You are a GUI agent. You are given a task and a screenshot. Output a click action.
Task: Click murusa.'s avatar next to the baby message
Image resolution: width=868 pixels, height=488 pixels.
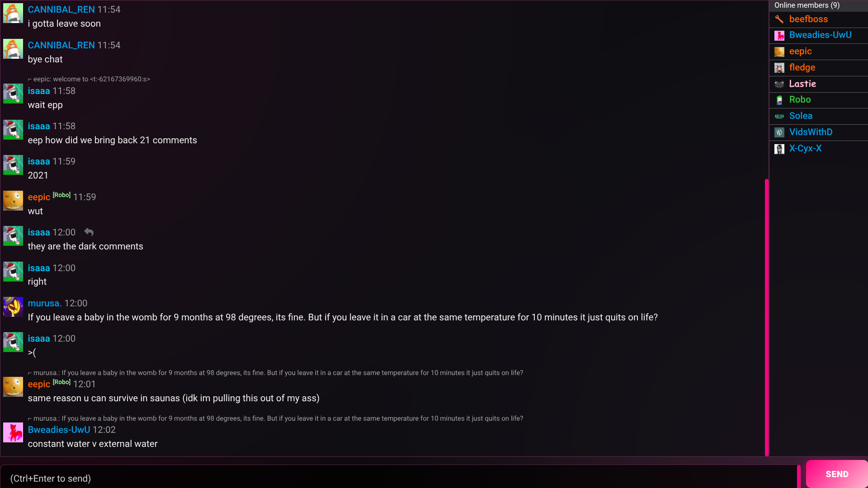[13, 307]
